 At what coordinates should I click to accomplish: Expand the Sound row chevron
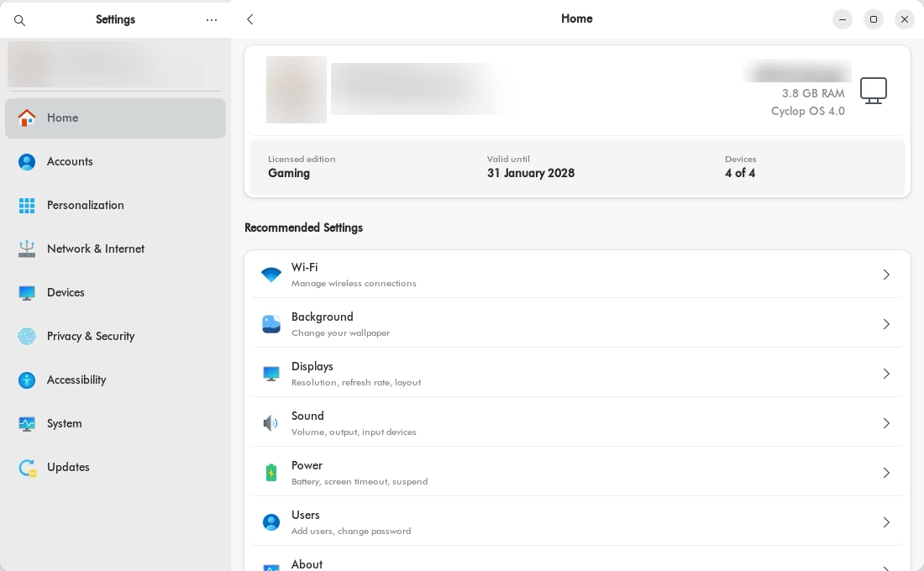point(886,423)
